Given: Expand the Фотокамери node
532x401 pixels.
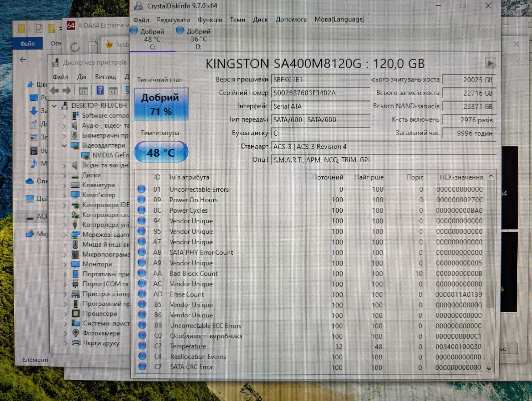Looking at the screenshot, I should (65, 333).
